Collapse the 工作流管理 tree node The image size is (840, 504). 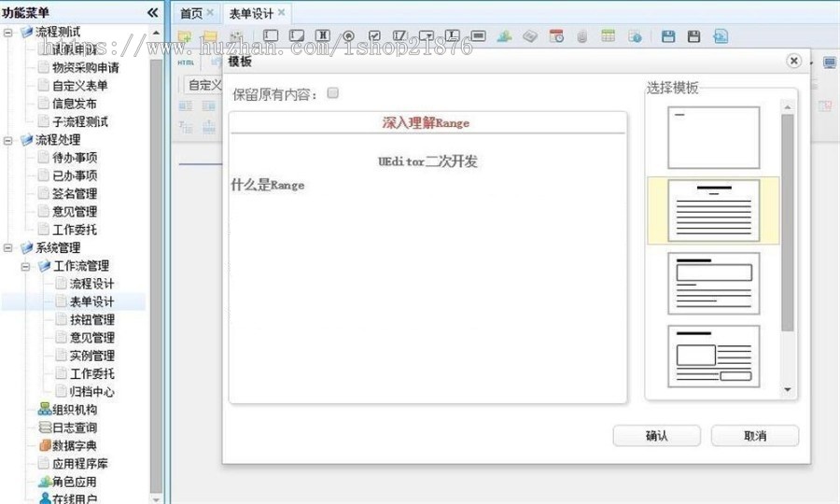click(25, 266)
